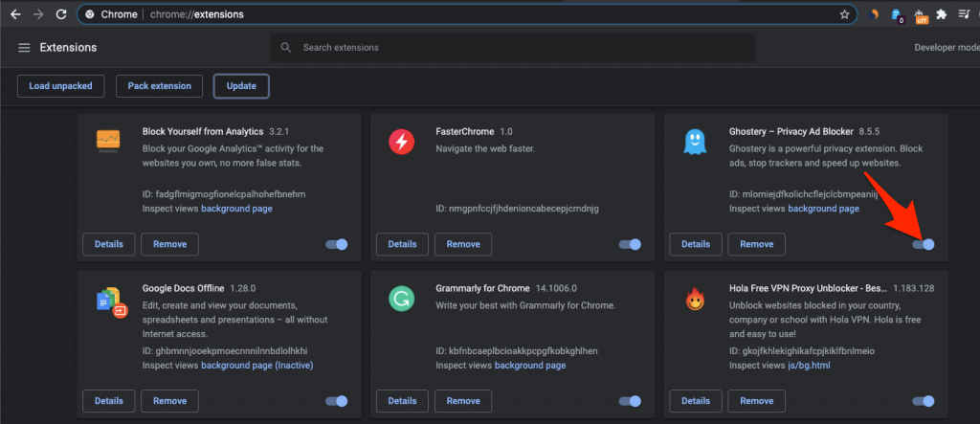The width and height of the screenshot is (980, 424).
Task: Open Details for FasterChrome
Action: click(x=403, y=244)
